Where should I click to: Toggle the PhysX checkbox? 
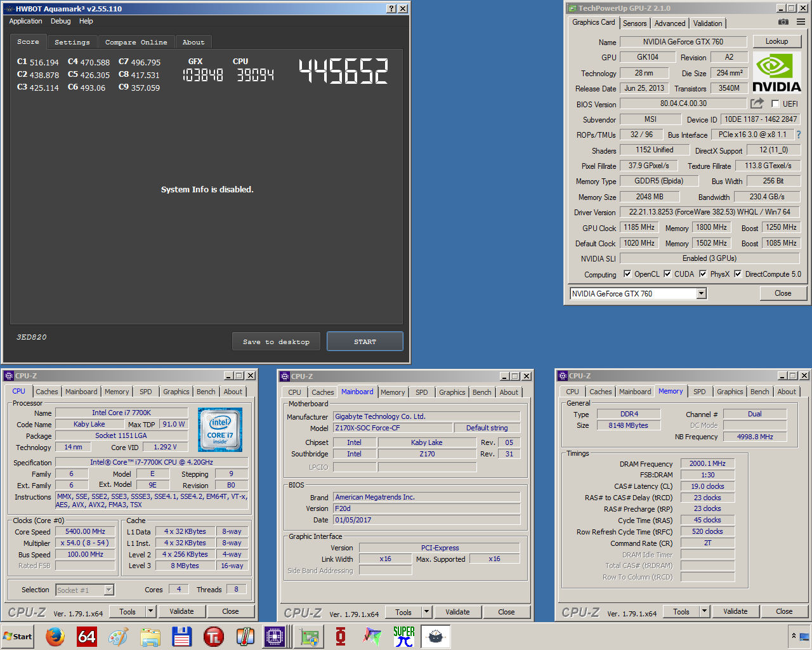point(703,274)
